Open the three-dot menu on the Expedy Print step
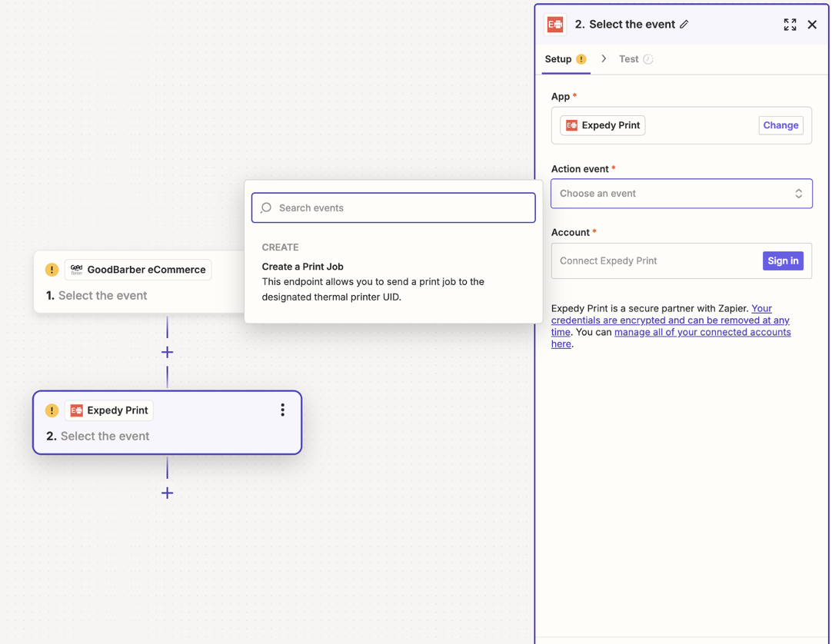Viewport: 832px width, 644px height. pyautogui.click(x=282, y=410)
